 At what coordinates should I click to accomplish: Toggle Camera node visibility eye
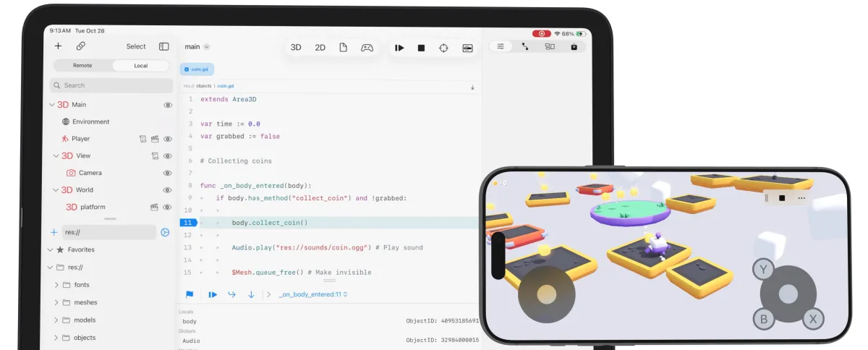(x=168, y=173)
